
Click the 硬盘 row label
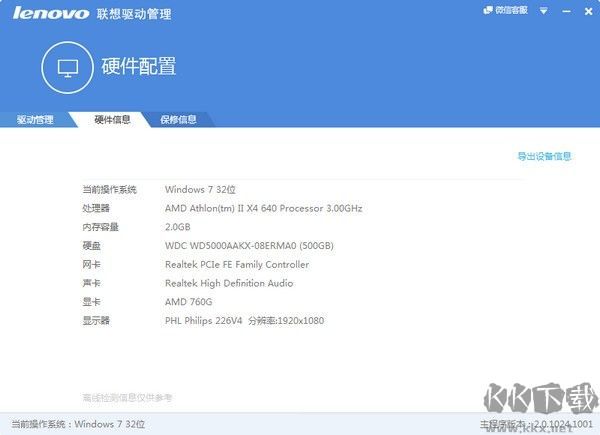point(91,246)
